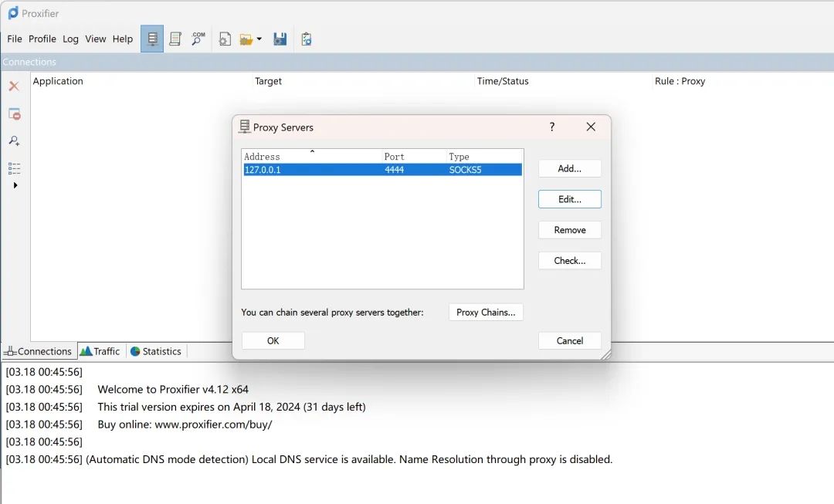The width and height of the screenshot is (834, 504).
Task: Confirm with the OK button
Action: pyautogui.click(x=273, y=341)
